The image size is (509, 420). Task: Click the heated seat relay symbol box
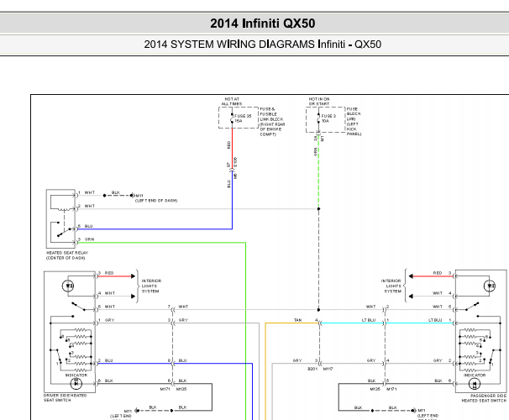pyautogui.click(x=61, y=218)
